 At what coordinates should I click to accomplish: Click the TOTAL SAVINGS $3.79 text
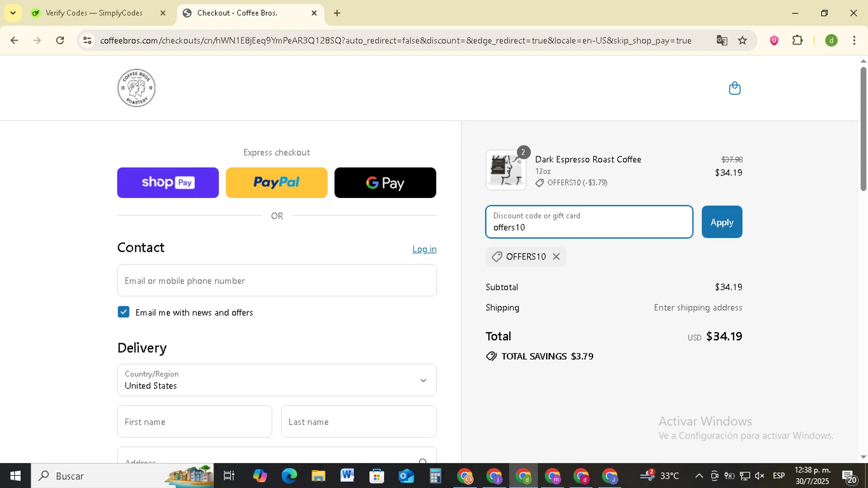click(x=547, y=356)
